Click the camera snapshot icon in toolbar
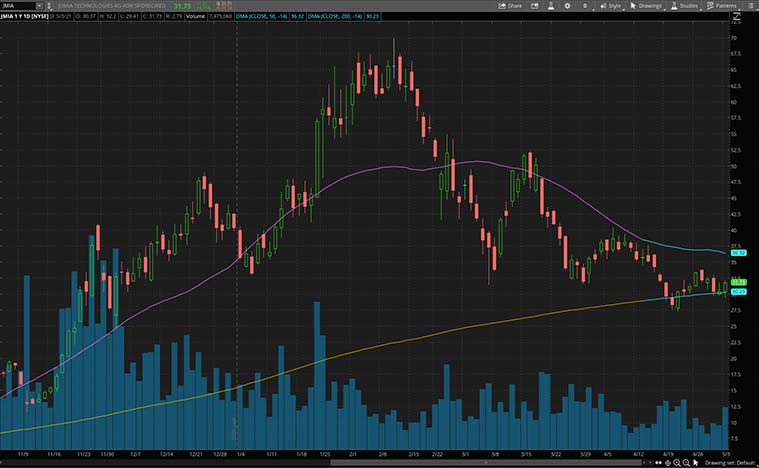The image size is (759, 468). [535, 6]
